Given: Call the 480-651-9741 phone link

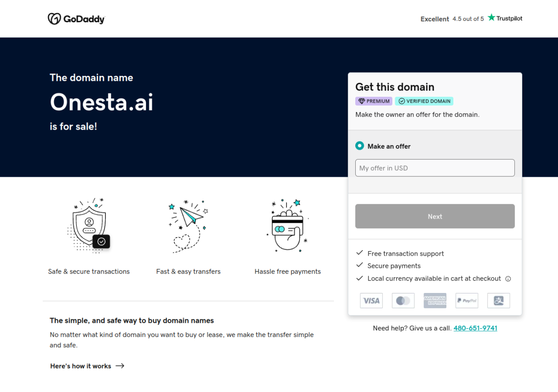Looking at the screenshot, I should [x=475, y=328].
